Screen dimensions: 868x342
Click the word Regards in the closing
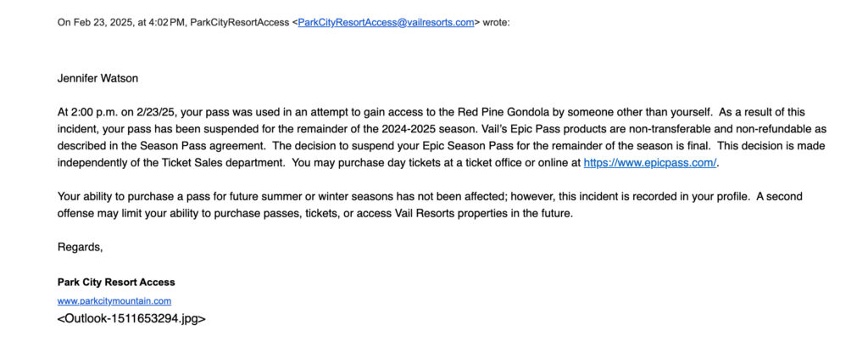[x=79, y=248]
